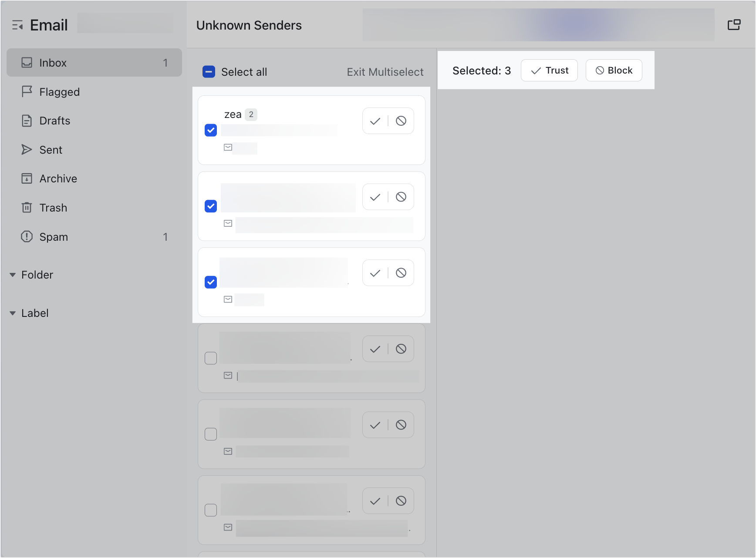Click the "Unknown Senders" heading
This screenshot has height=558, width=756.
[x=249, y=25]
